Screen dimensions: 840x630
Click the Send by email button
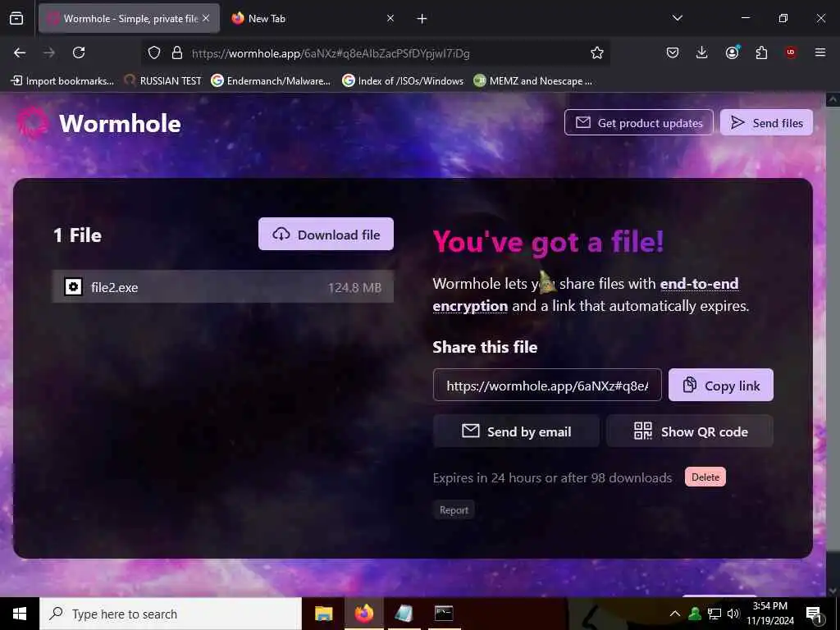click(516, 431)
